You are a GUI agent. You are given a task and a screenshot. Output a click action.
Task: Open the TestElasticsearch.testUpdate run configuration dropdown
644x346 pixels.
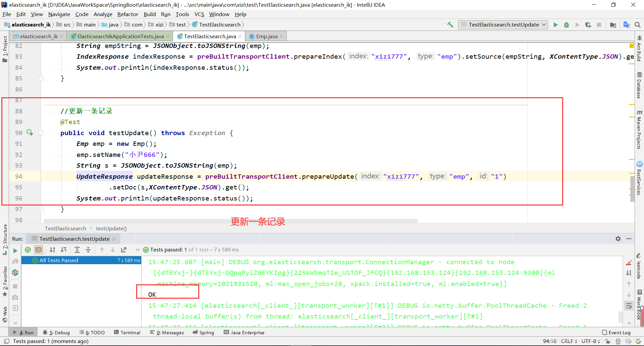tap(503, 24)
